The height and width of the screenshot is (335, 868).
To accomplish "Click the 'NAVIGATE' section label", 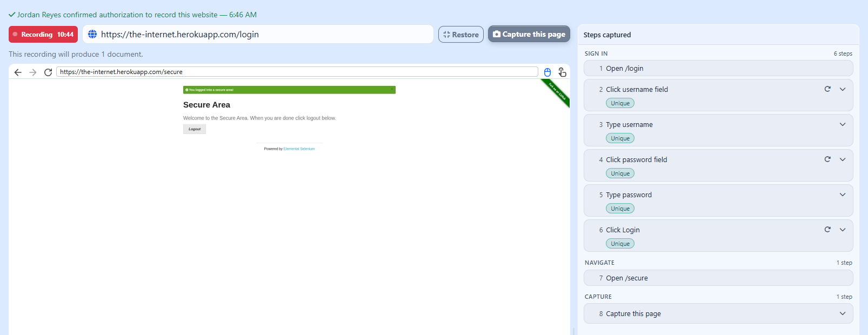I will [x=599, y=263].
